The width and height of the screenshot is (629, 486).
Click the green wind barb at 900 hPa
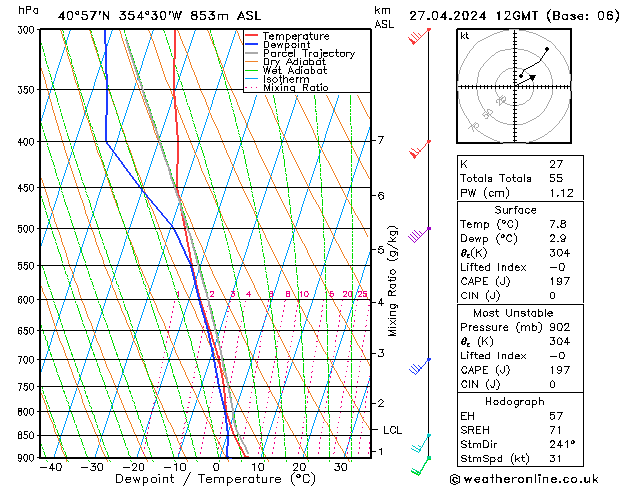(x=421, y=466)
